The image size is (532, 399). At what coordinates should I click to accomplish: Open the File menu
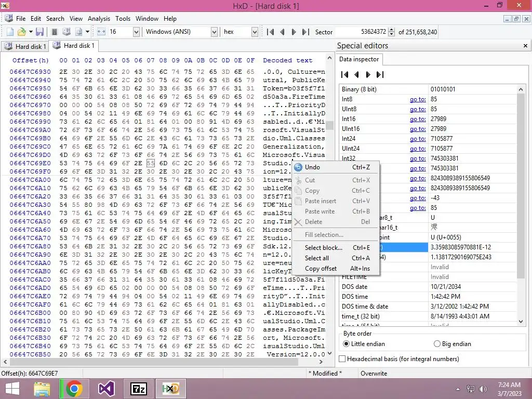click(x=21, y=19)
